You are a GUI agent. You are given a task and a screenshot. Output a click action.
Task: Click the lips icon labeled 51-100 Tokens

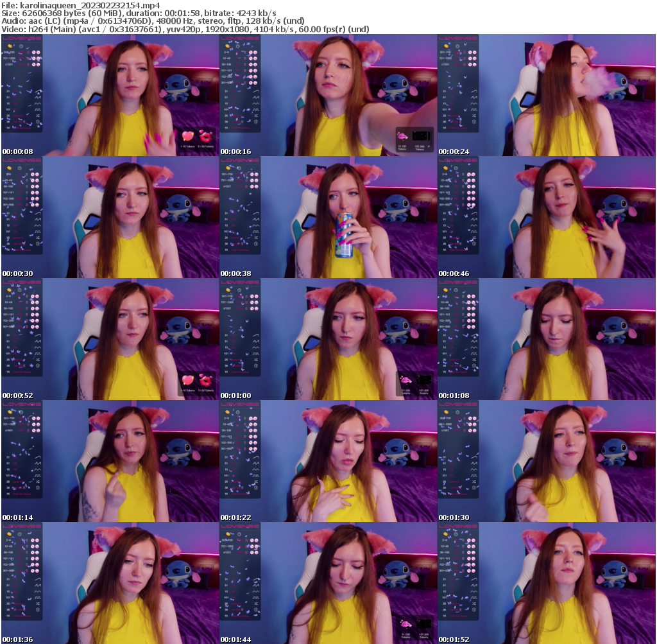click(x=403, y=136)
